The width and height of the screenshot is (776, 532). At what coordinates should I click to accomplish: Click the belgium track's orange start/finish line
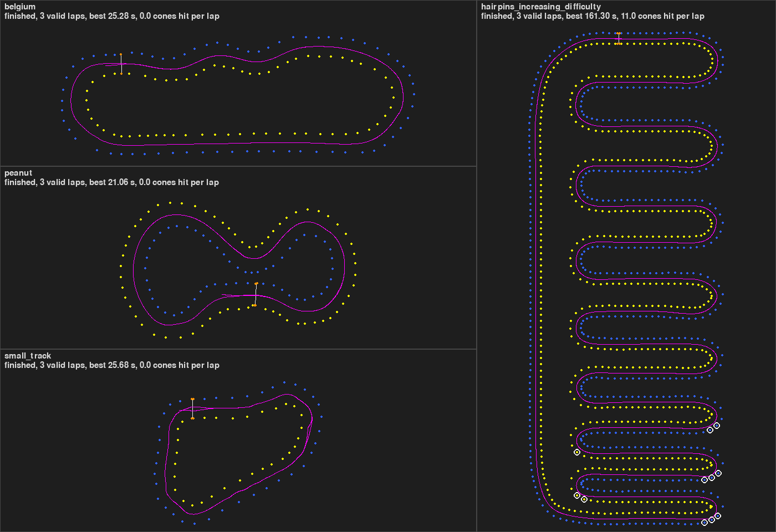click(x=121, y=64)
